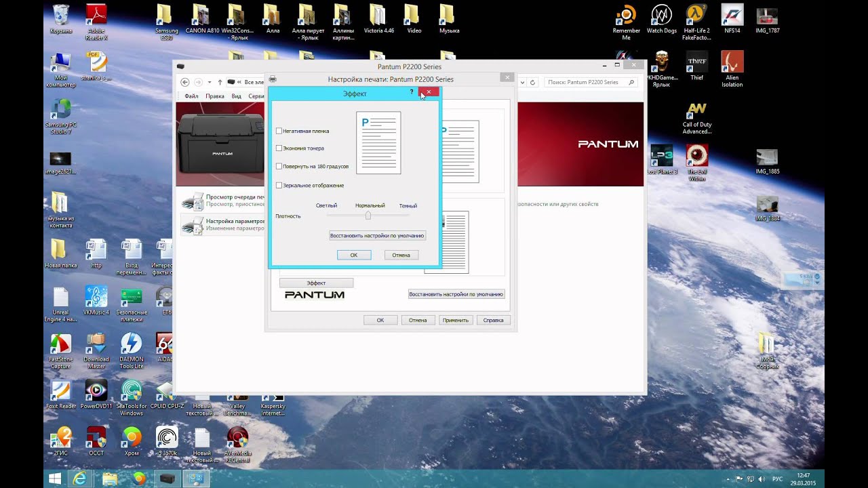Launch 2ГИС desktop shortcut
Viewport: 868px width, 488px height.
(x=60, y=441)
